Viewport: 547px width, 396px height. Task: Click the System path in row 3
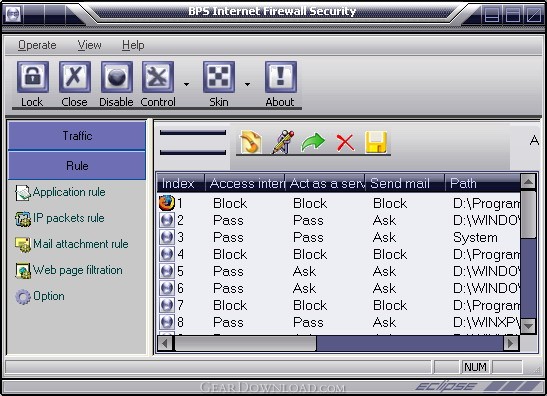click(x=475, y=237)
